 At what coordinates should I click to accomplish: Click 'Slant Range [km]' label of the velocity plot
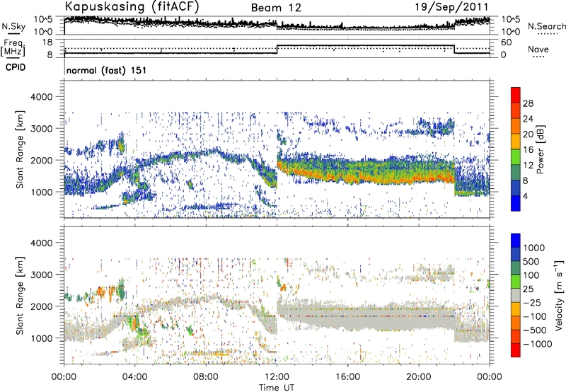[x=20, y=295]
